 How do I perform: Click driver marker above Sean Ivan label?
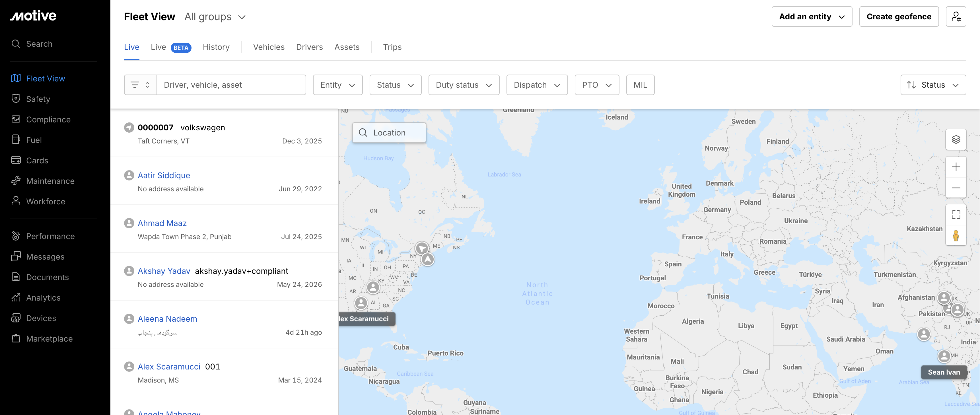tap(944, 356)
